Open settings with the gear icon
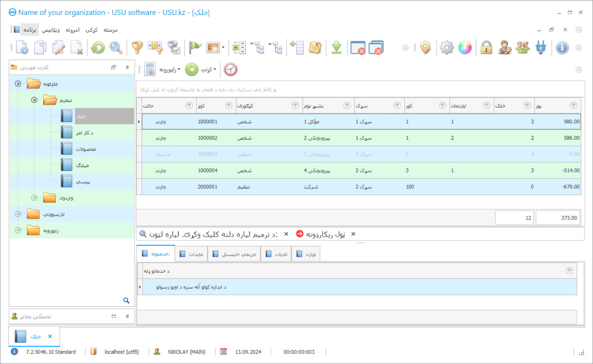This screenshot has width=593, height=364. (x=446, y=48)
